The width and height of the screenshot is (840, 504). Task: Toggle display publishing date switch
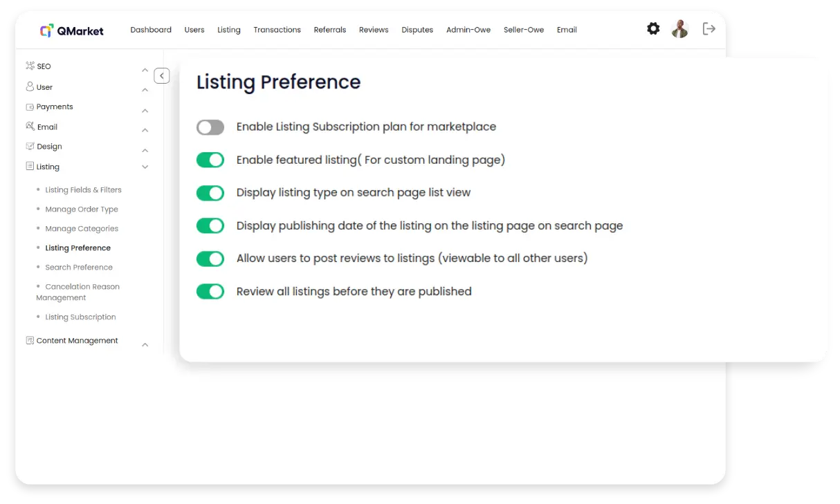click(210, 226)
